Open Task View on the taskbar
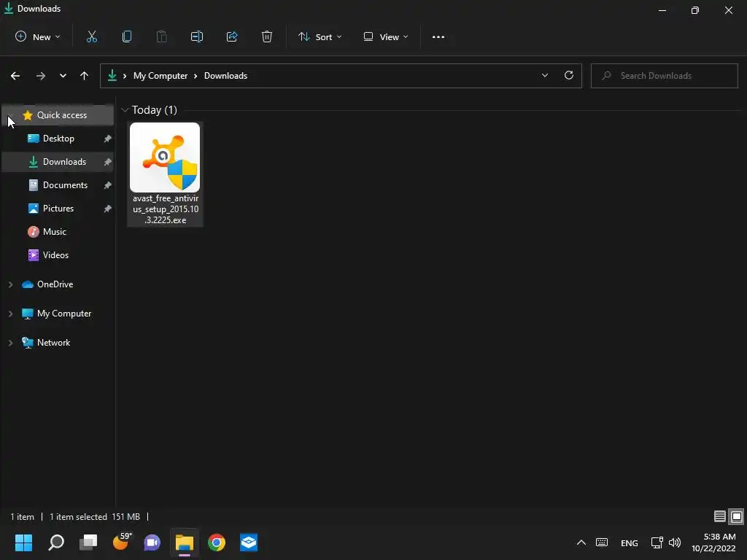747x560 pixels. (88, 542)
